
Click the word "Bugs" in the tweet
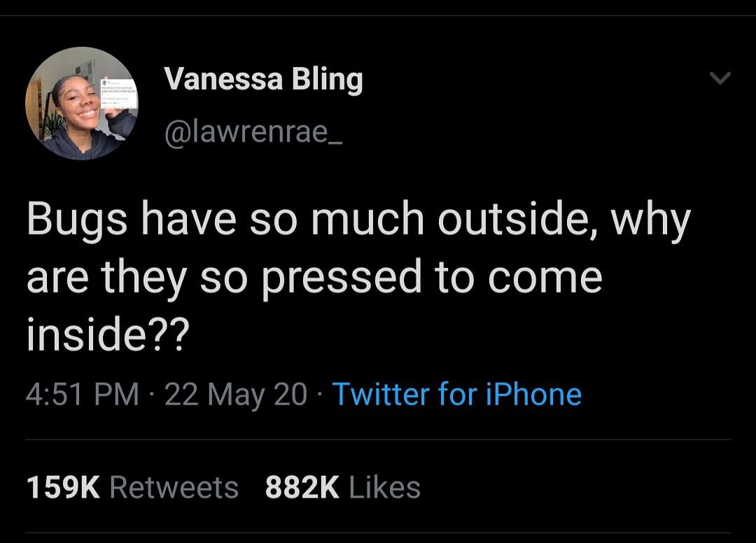tap(78, 220)
